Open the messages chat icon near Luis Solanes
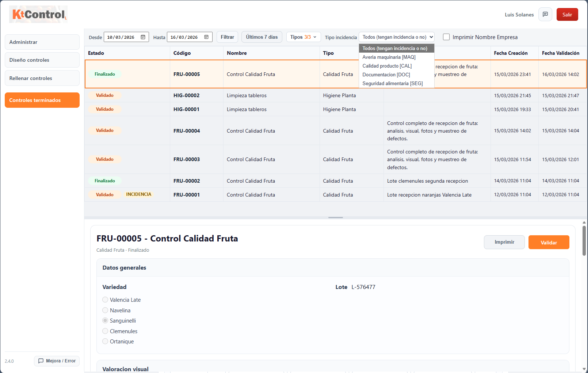 tap(545, 15)
